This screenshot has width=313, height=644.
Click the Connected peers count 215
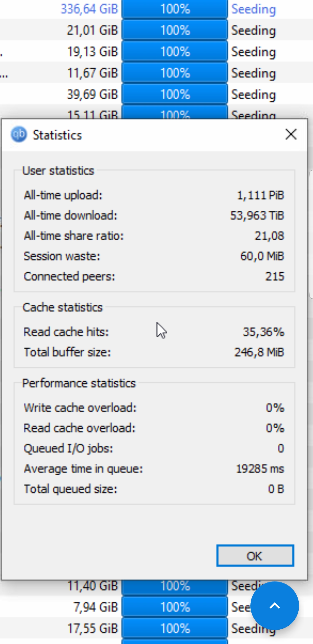point(275,277)
